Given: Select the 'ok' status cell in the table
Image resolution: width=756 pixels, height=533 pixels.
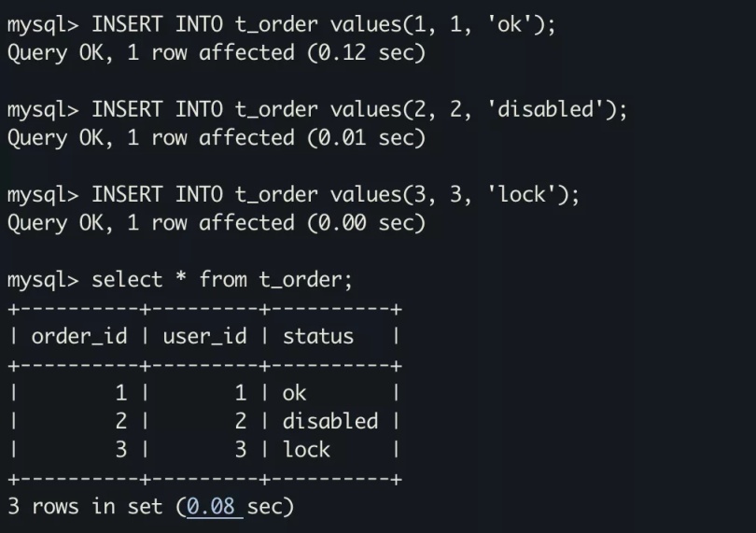Looking at the screenshot, I should (x=294, y=393).
